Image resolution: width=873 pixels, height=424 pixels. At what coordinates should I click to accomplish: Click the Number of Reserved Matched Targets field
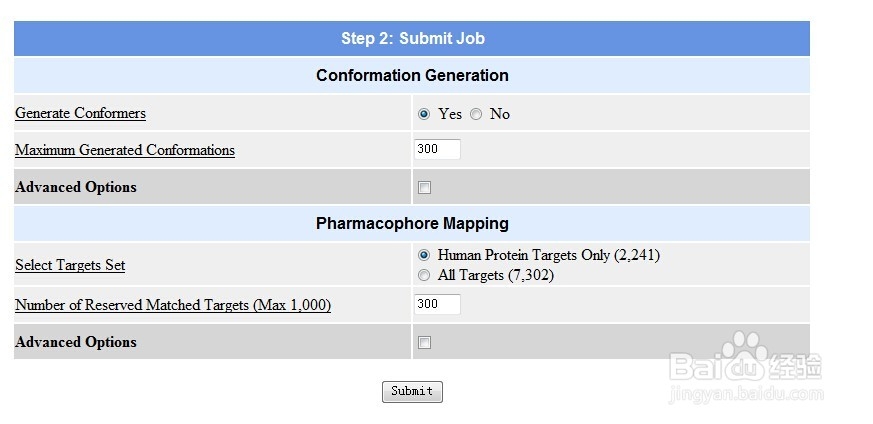pos(438,304)
